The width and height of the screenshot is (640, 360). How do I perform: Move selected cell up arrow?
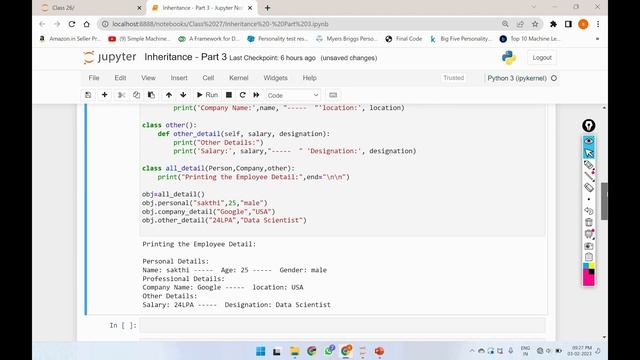tap(169, 95)
